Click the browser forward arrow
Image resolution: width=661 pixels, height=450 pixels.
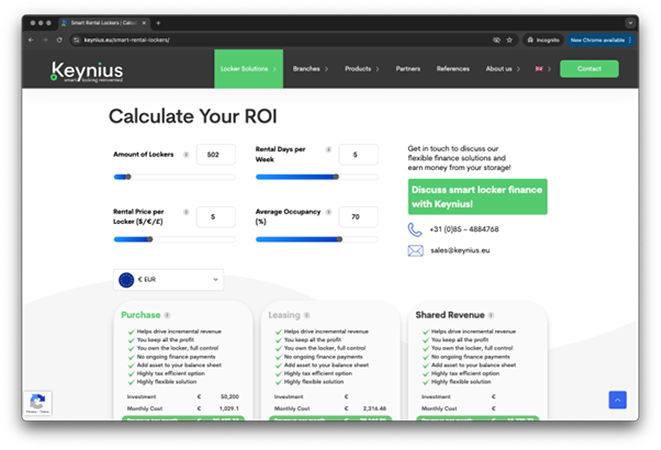pyautogui.click(x=45, y=40)
